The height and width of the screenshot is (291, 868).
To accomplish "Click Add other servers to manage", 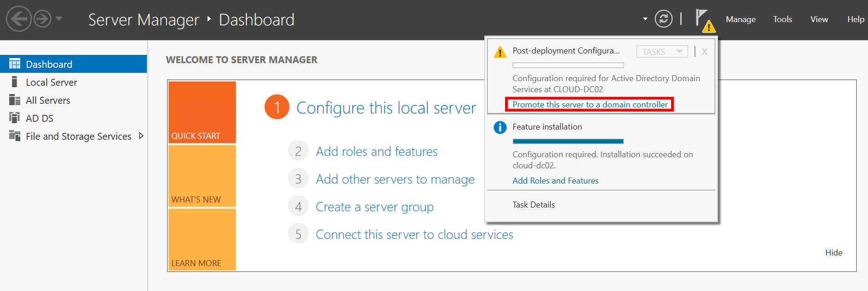I will pos(395,179).
